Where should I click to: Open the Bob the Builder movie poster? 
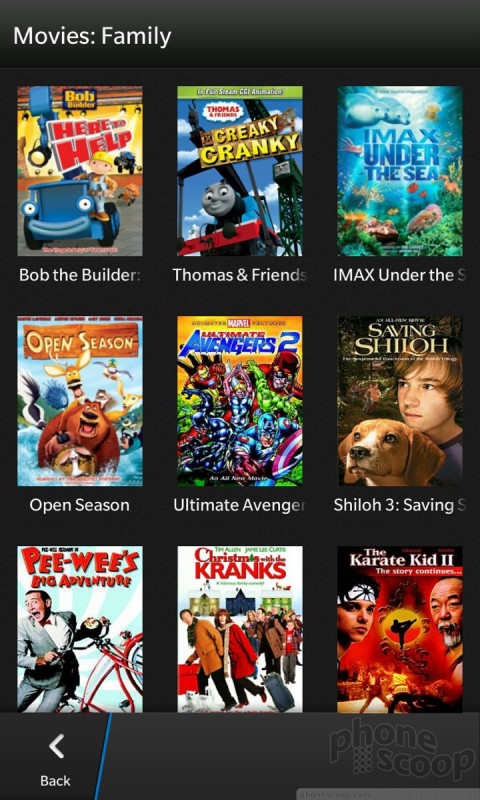coord(80,171)
